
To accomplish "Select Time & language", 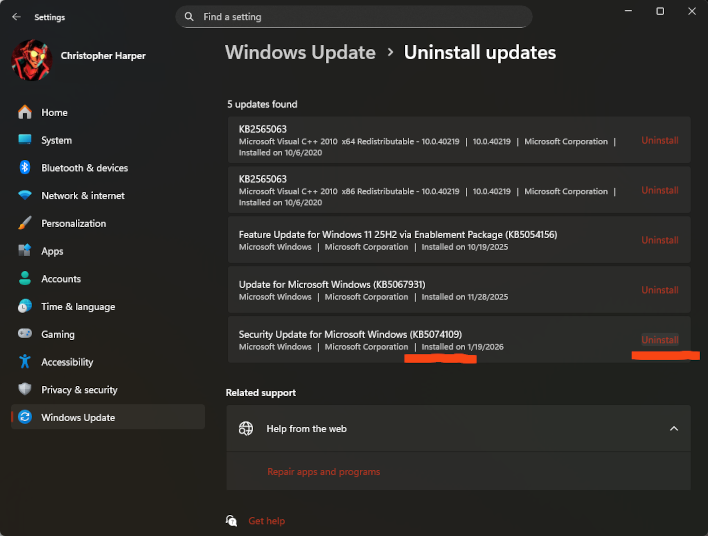I will tap(108, 307).
